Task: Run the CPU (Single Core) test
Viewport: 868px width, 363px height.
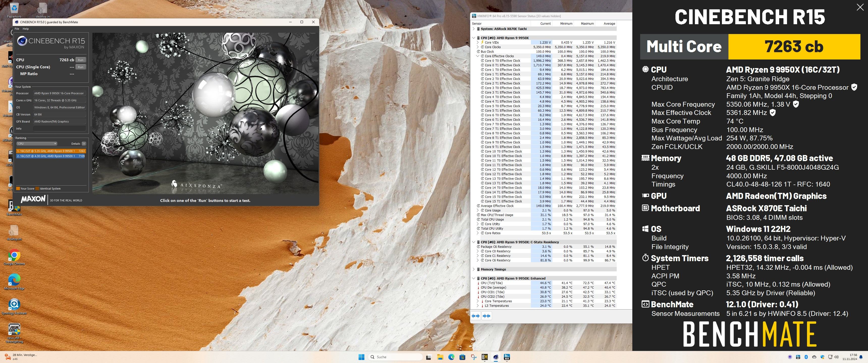Action: [x=80, y=67]
